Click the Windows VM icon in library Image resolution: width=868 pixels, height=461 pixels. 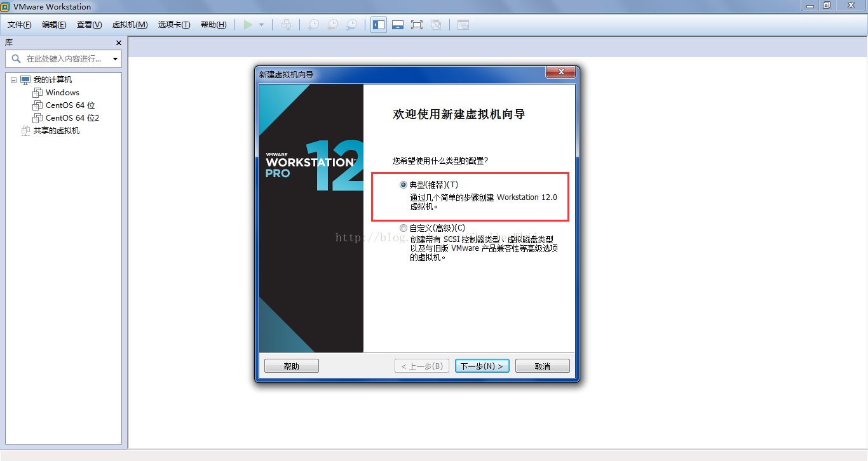point(37,93)
